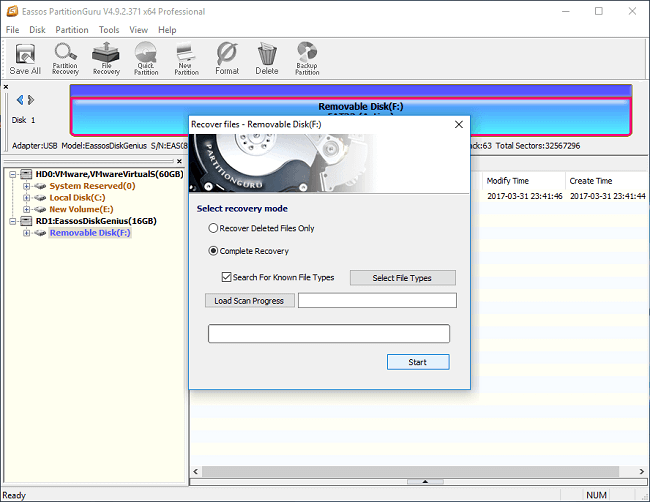The image size is (650, 502).
Task: Expand the Local Disk(C:) node
Action: point(27,198)
